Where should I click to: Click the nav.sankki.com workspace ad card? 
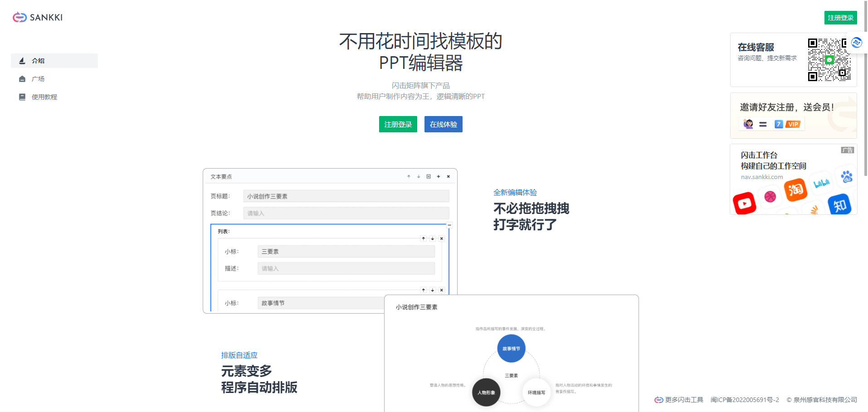[793, 179]
